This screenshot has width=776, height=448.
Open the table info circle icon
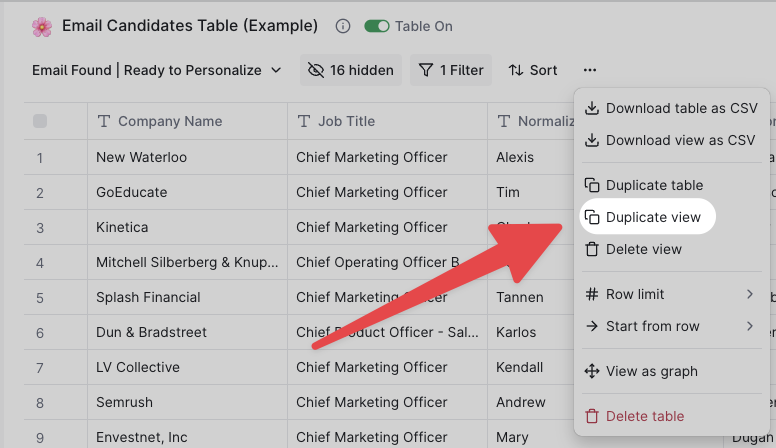[x=342, y=26]
